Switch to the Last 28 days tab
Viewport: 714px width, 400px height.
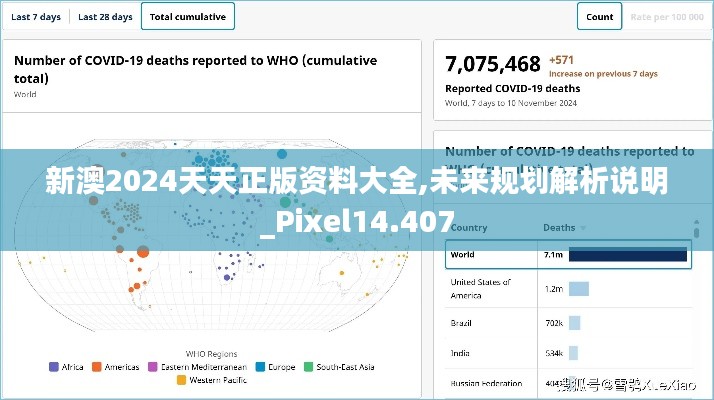(105, 17)
